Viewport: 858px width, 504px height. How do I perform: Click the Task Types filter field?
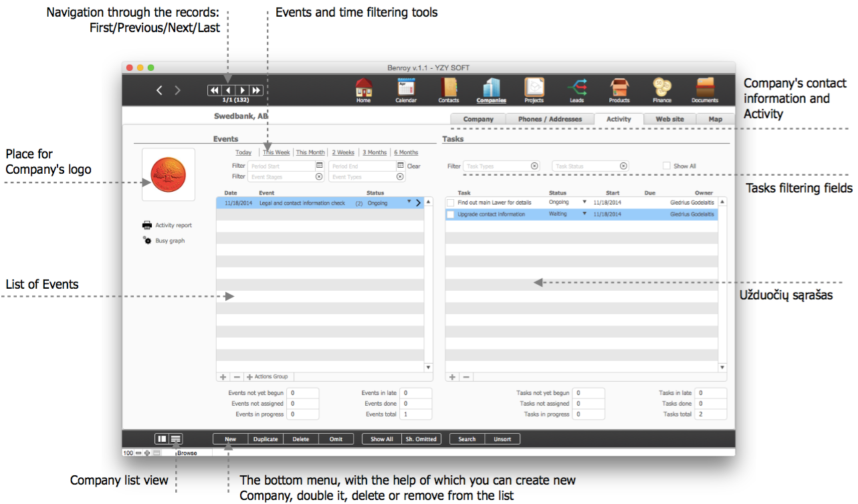tap(498, 166)
